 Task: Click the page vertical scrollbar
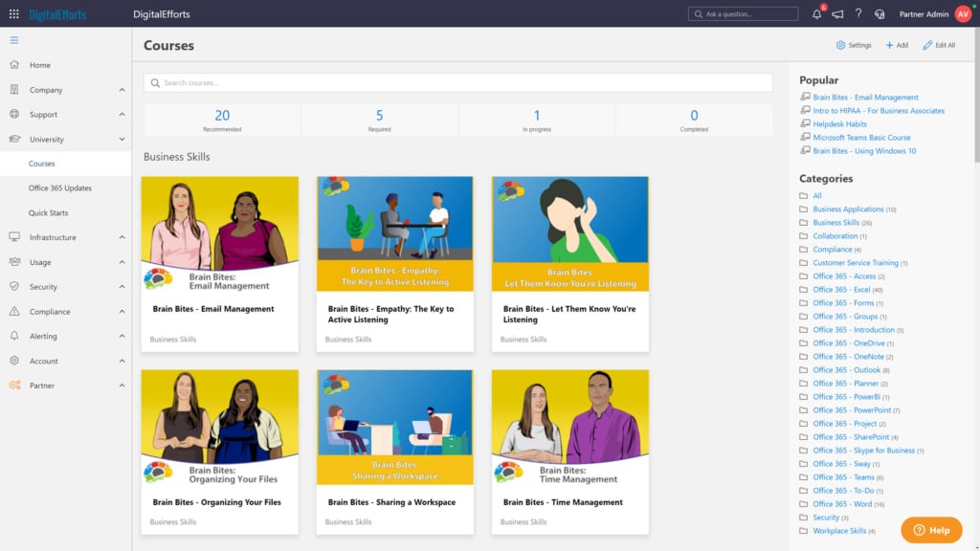pyautogui.click(x=976, y=94)
